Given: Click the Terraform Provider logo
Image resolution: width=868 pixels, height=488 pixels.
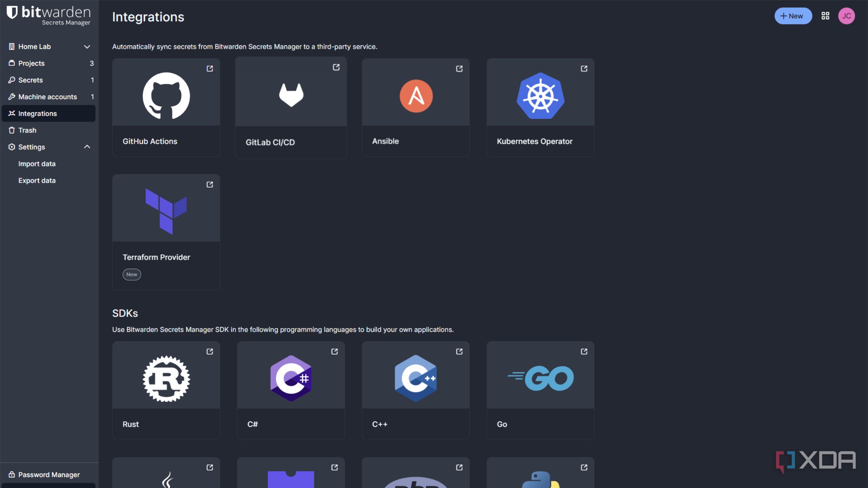Looking at the screenshot, I should click(166, 211).
